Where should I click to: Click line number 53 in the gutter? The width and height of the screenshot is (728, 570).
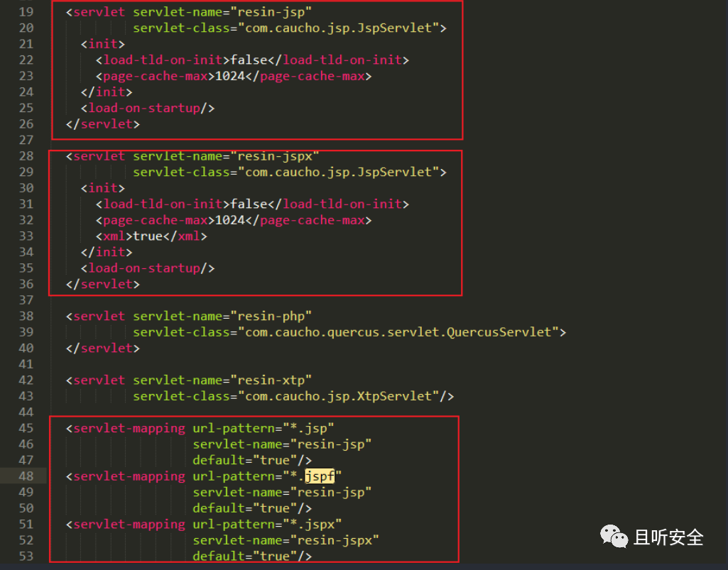pyautogui.click(x=26, y=556)
